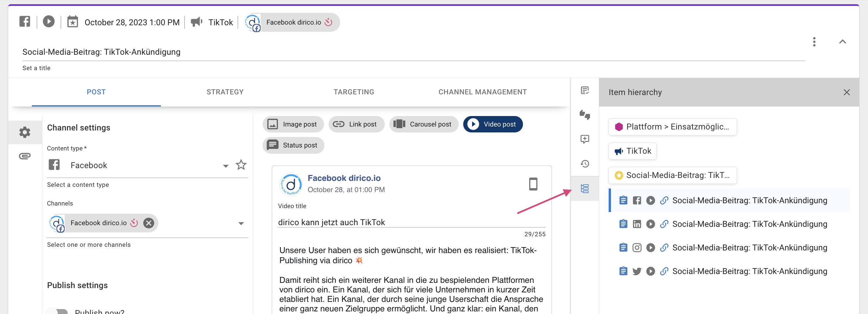Open attachments with the paperclip icon
868x314 pixels.
pos(25,155)
